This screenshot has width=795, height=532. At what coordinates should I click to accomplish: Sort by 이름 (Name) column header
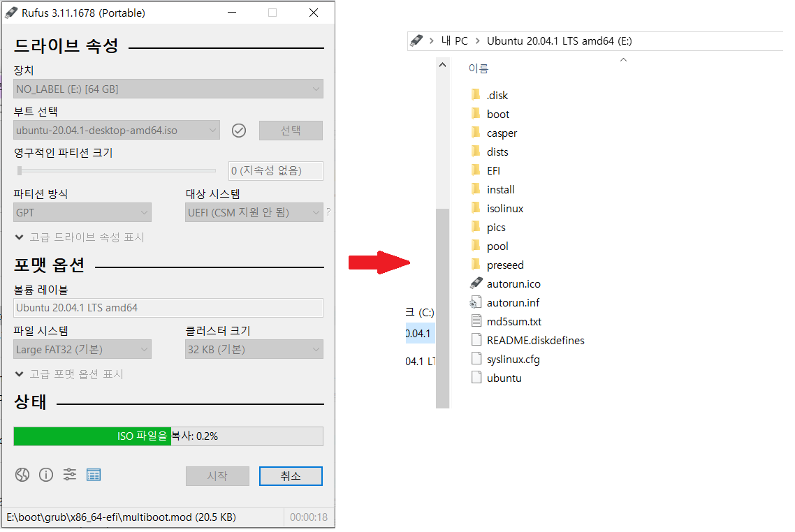coord(478,68)
